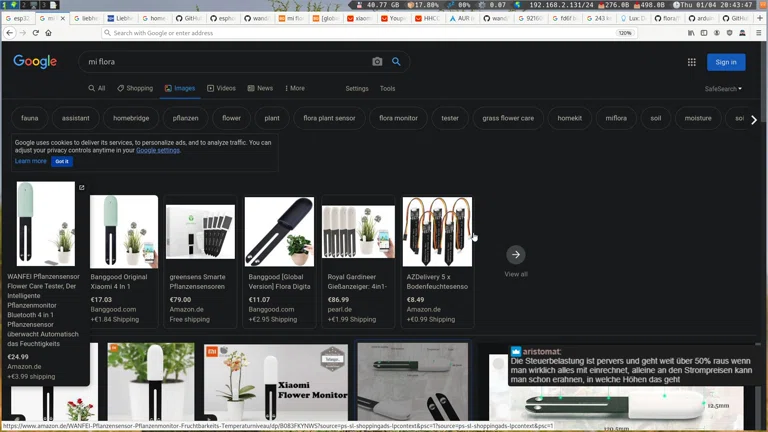Open the Google settings link
Viewport: 768px width, 432px height.
[x=158, y=150]
